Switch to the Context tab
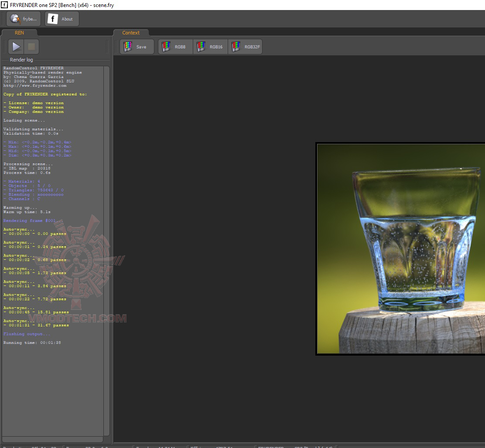 (x=131, y=33)
